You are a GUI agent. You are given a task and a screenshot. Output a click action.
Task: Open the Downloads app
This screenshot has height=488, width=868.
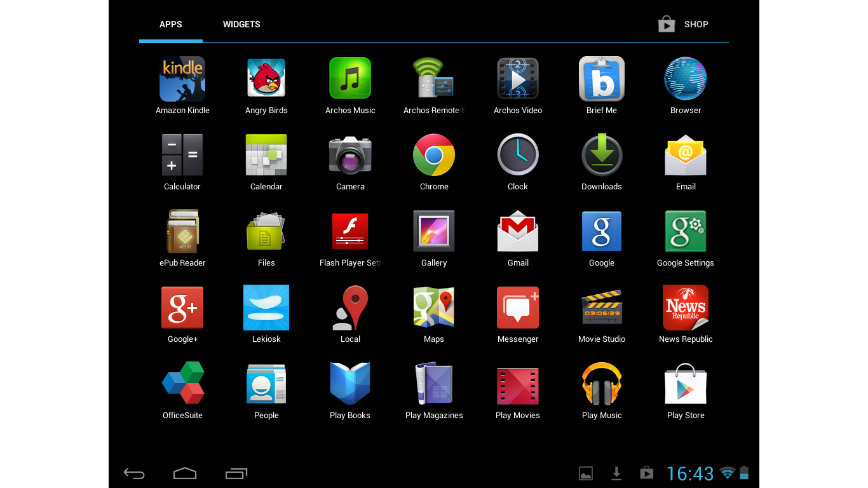602,155
